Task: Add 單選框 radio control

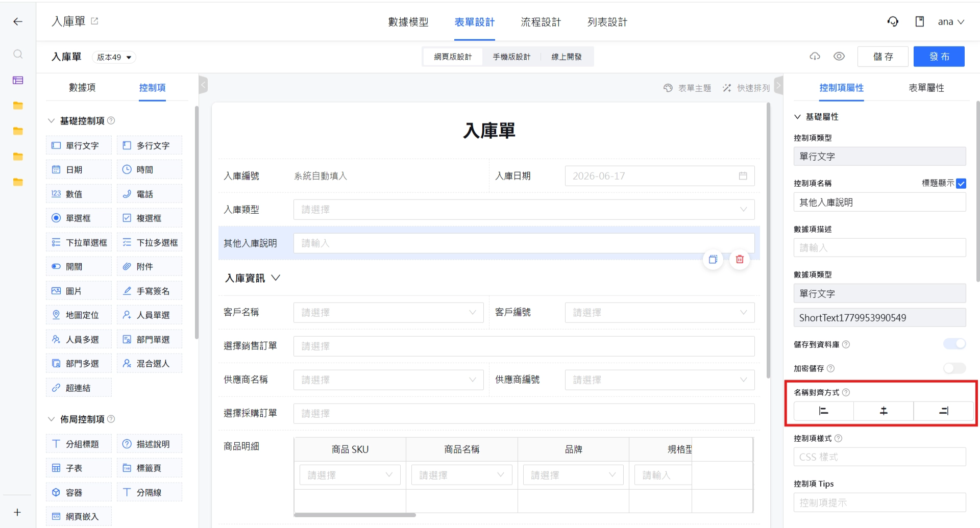Action: tap(79, 218)
